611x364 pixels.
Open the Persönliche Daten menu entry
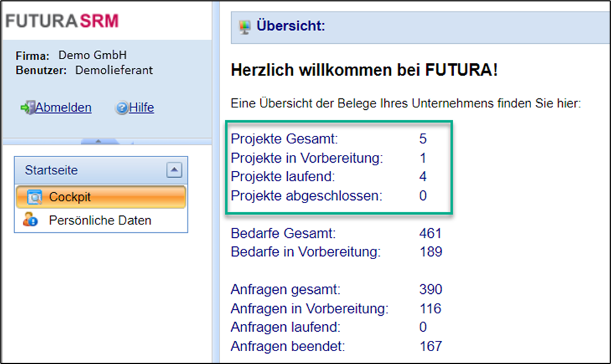tap(100, 221)
